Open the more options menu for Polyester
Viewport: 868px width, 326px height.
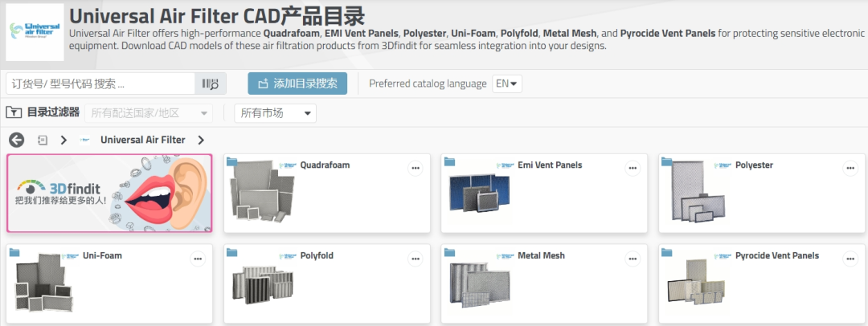coord(850,169)
